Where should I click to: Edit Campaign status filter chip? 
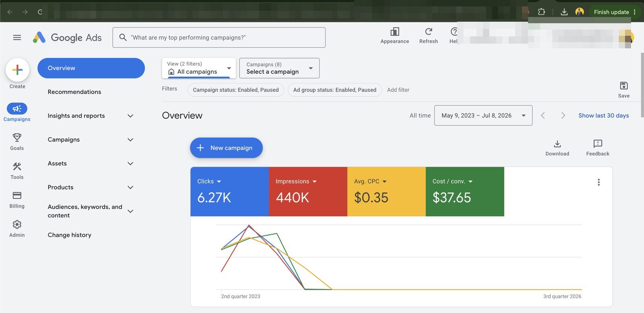point(236,90)
